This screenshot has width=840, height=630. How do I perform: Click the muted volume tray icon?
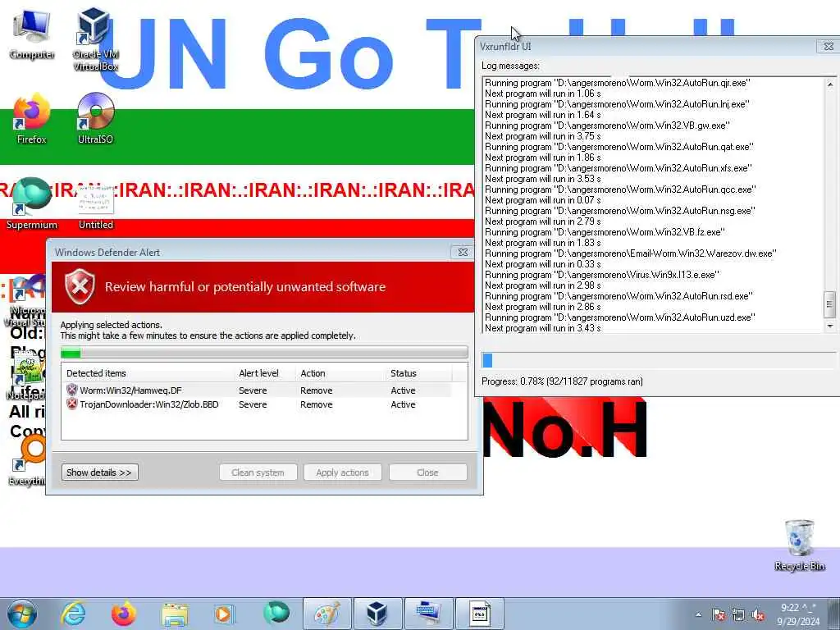click(758, 615)
